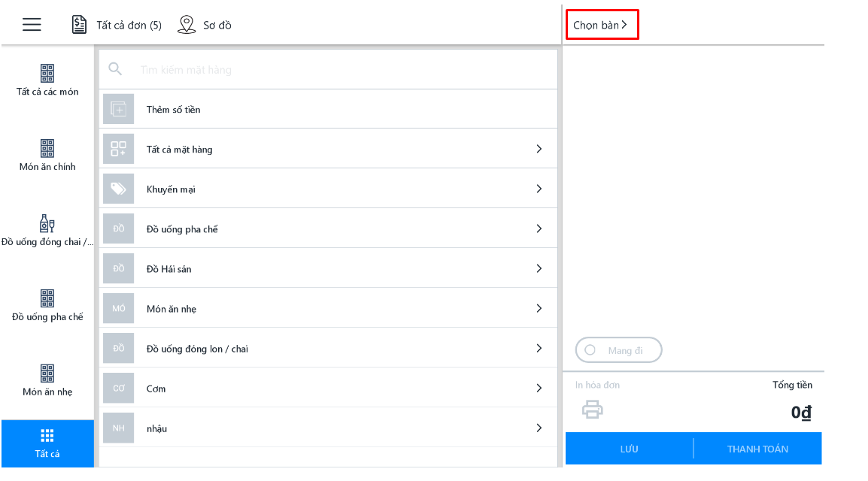Switch to Tất cả các món category
868x481 pixels.
coord(47,80)
